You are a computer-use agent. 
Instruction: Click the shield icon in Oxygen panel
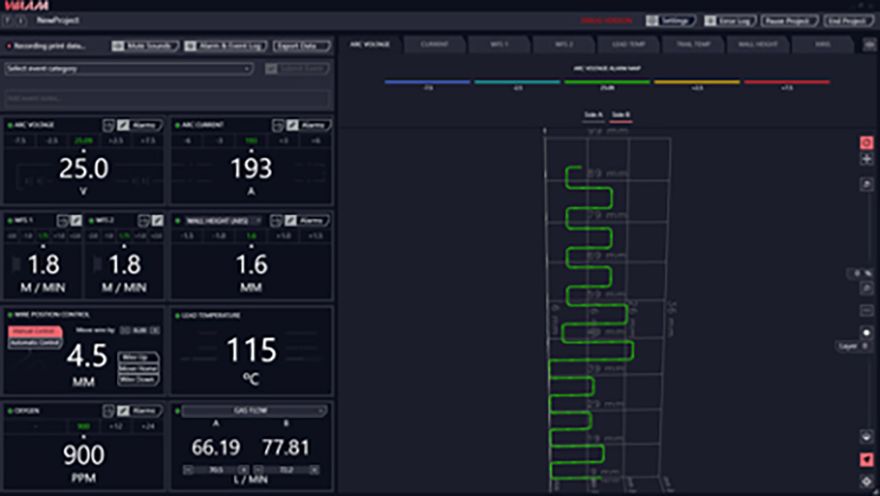coord(108,410)
